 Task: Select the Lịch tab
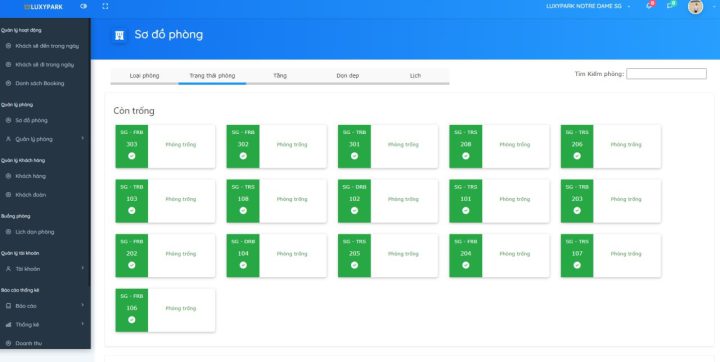tap(415, 76)
